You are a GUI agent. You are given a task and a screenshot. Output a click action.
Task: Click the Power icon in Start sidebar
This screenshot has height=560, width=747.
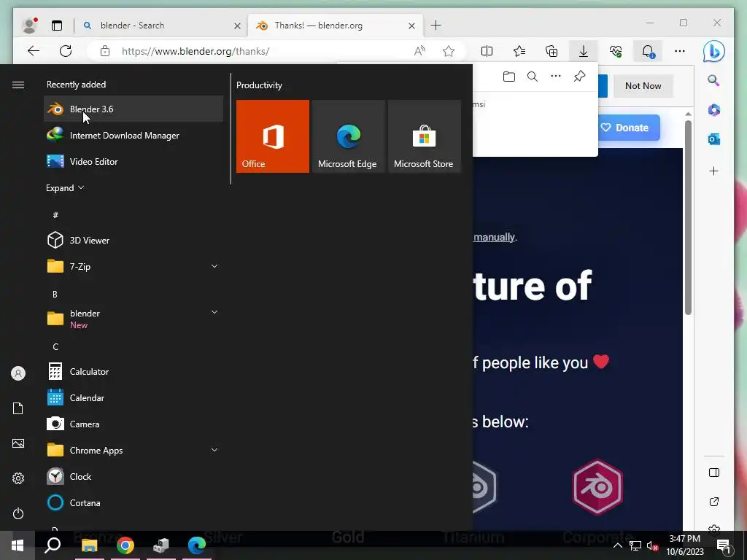coord(18,513)
